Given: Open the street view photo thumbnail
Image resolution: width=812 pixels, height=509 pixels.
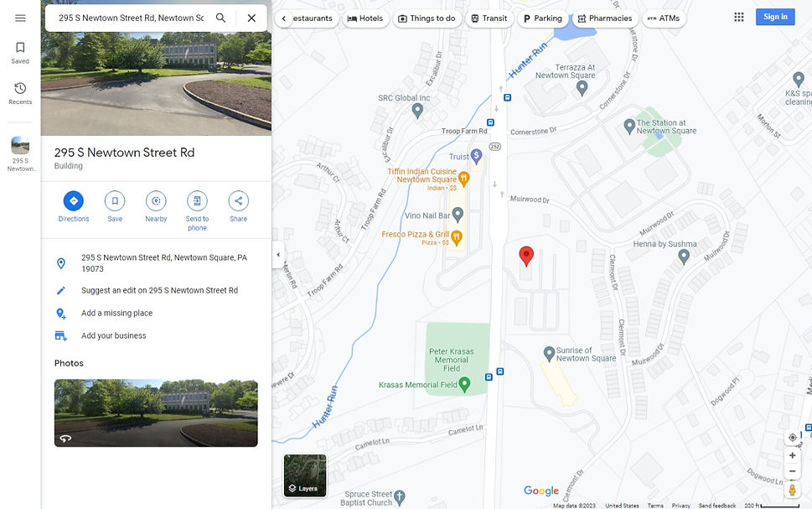Looking at the screenshot, I should tap(156, 413).
